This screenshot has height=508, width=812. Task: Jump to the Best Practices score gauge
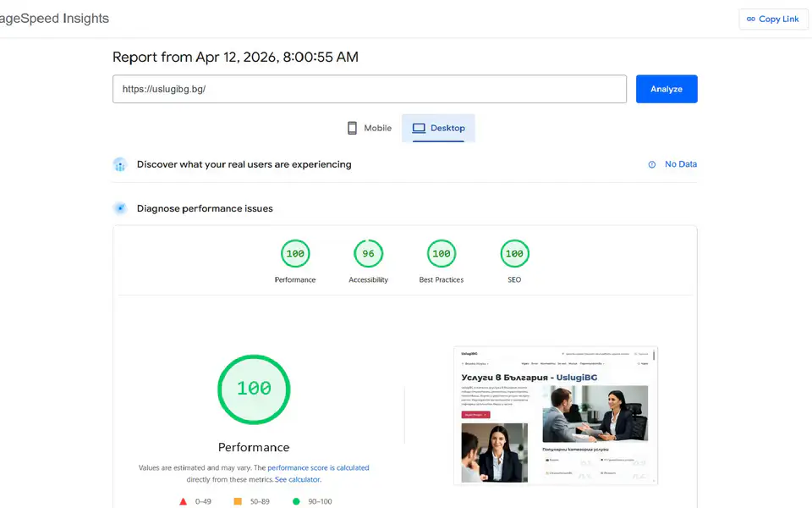tap(441, 254)
